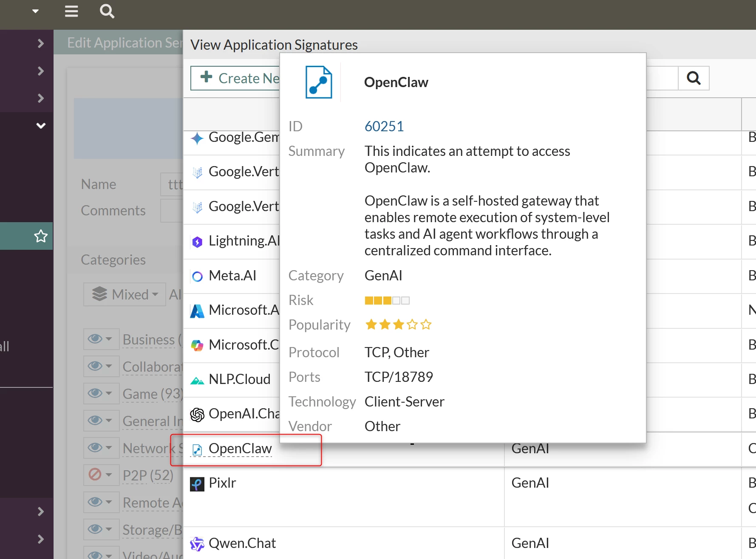Click the Lightning.AI hexagon icon

(x=197, y=242)
